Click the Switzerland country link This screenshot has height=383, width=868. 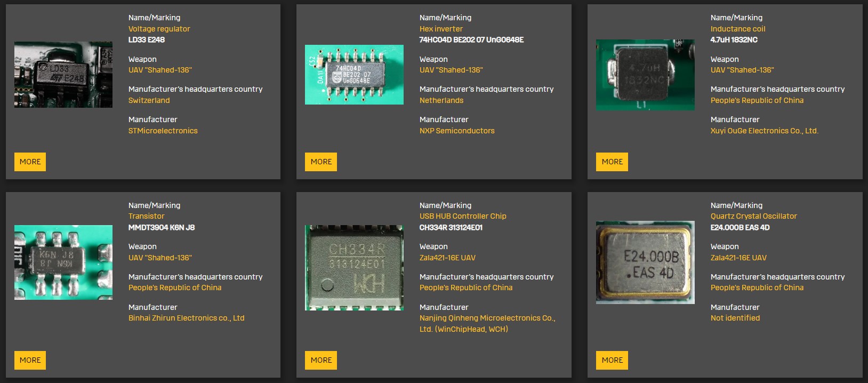point(149,100)
